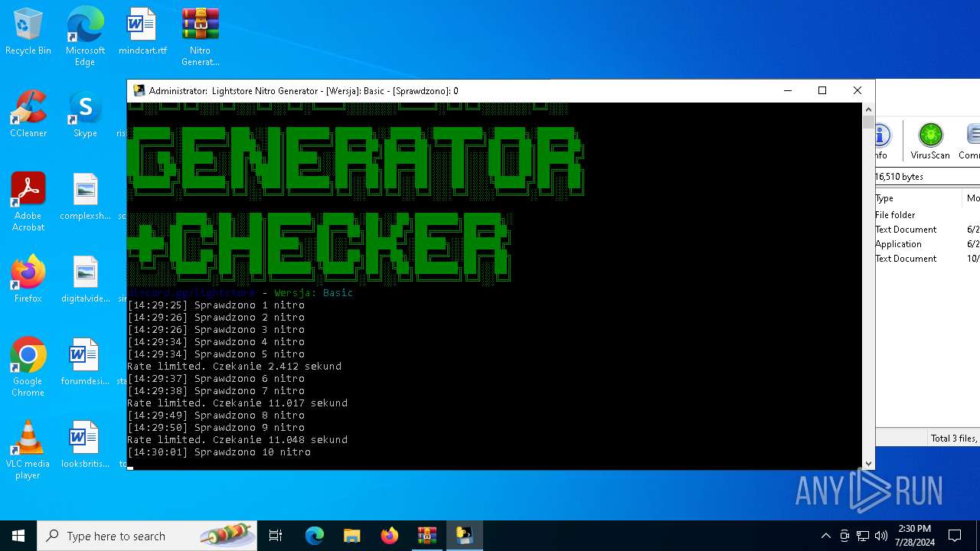
Task: Open Firefox from the taskbar
Action: coord(390,536)
